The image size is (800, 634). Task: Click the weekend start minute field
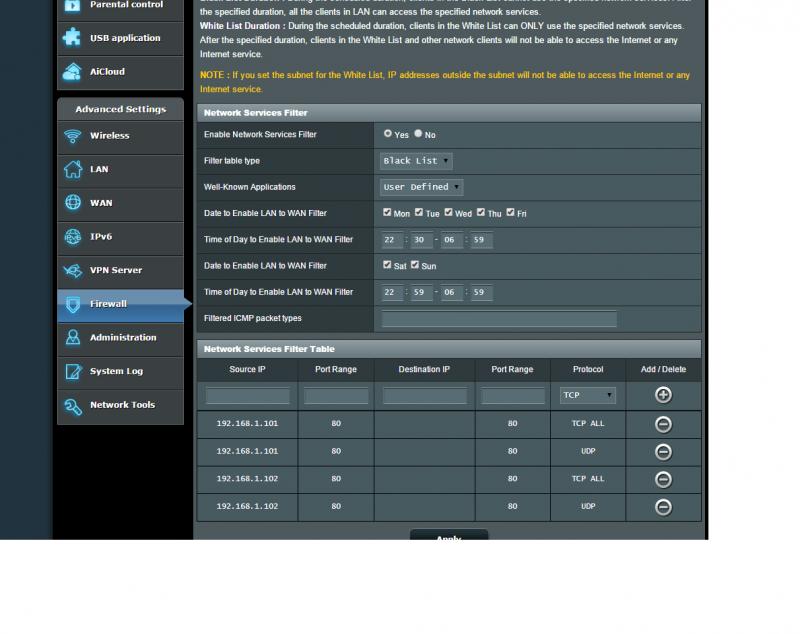pyautogui.click(x=421, y=292)
